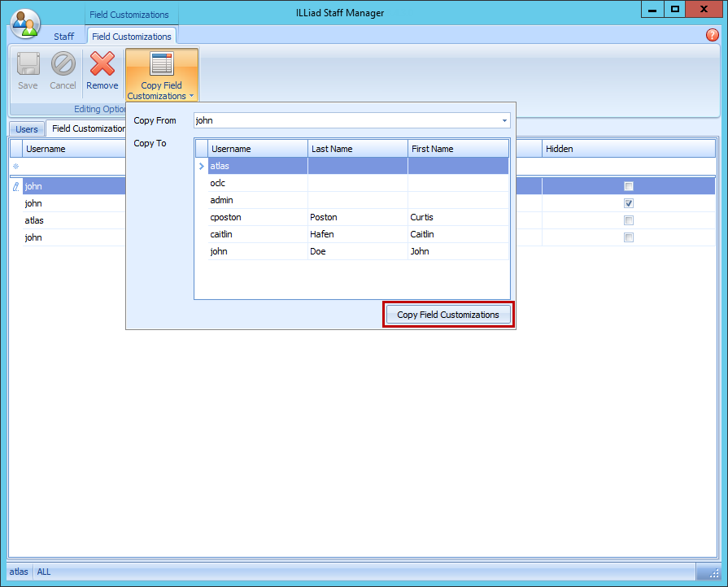Select the oclc user row
This screenshot has height=587, width=728.
tap(218, 184)
